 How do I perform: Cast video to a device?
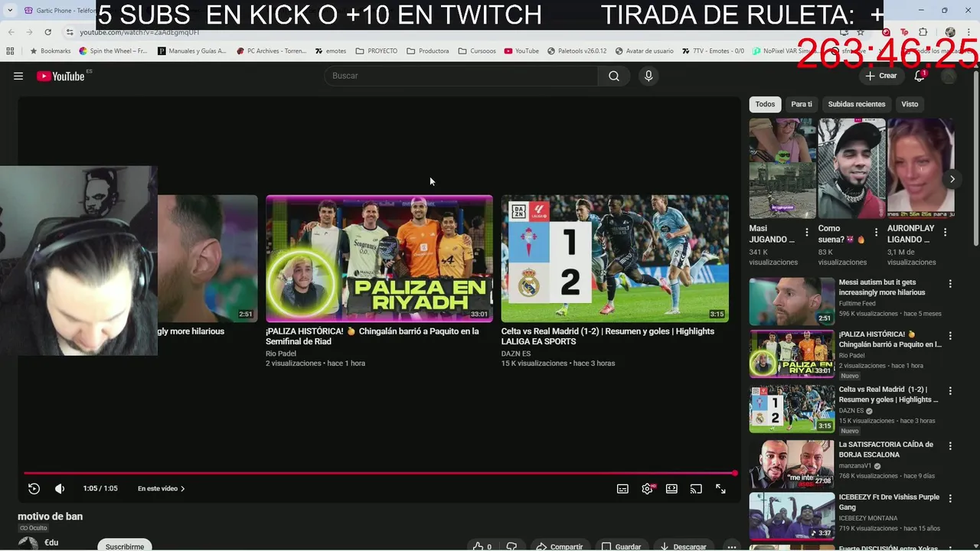point(696,488)
